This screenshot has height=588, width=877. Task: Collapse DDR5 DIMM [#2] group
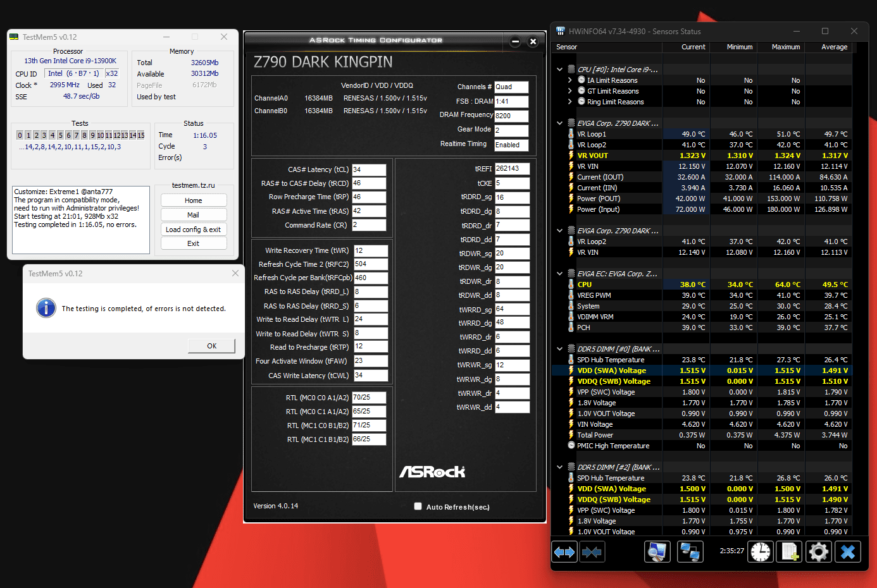click(559, 467)
